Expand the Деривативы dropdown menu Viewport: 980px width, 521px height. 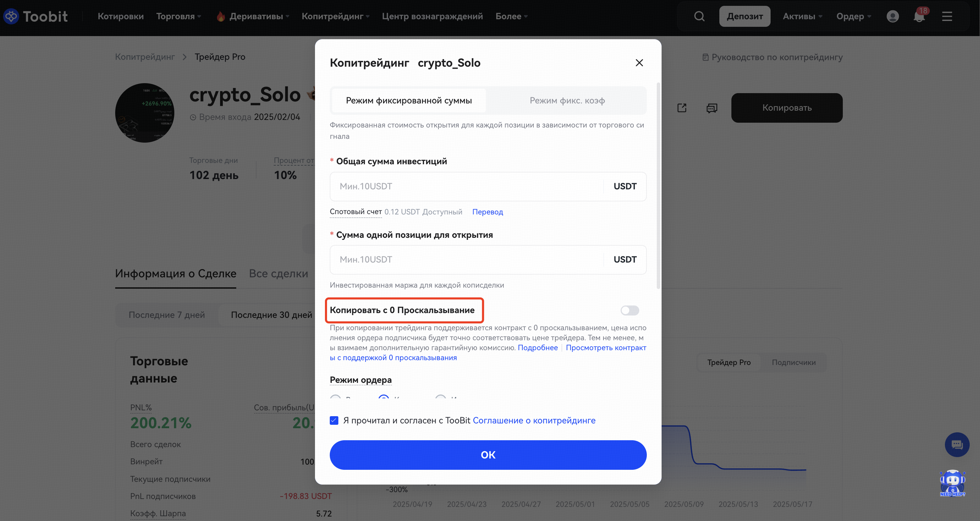pyautogui.click(x=253, y=16)
